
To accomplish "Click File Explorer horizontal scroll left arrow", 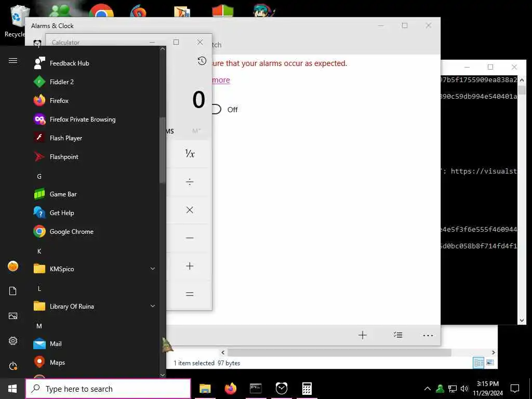I will point(223,353).
